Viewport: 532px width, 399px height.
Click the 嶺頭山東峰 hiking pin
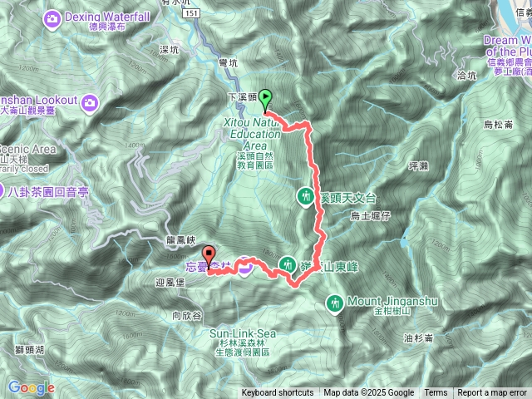[288, 265]
